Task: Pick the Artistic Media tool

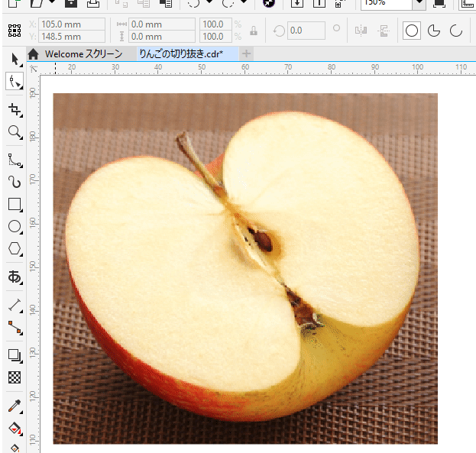Action: tap(15, 182)
